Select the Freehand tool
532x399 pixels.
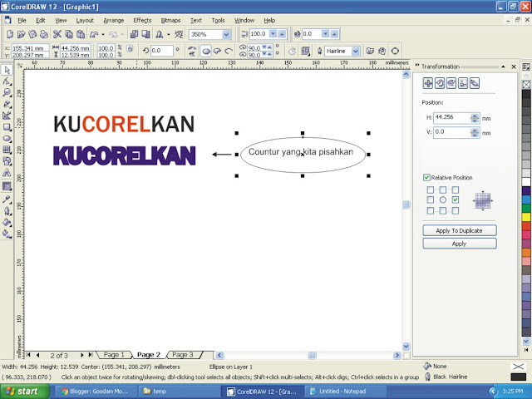pyautogui.click(x=7, y=104)
